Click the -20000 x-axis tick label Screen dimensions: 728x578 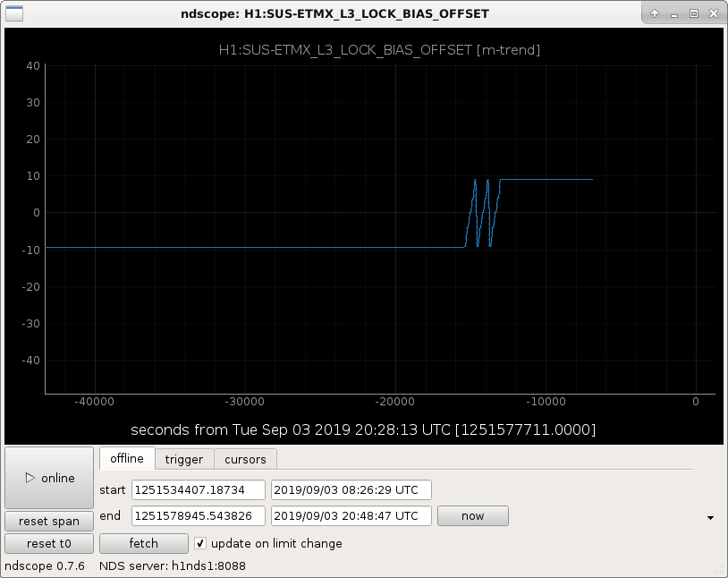394,402
